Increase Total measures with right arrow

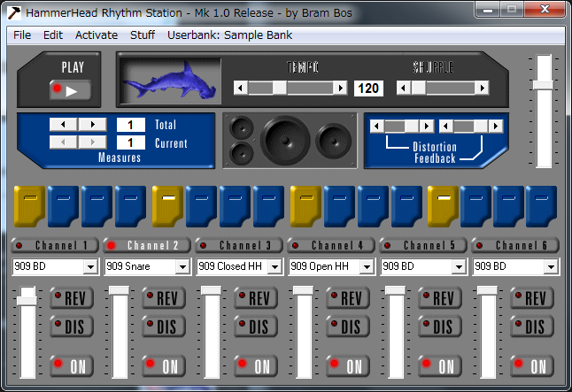(x=92, y=125)
